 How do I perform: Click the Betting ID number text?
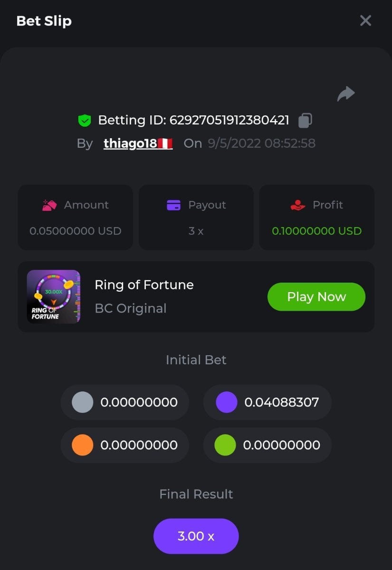tap(229, 120)
